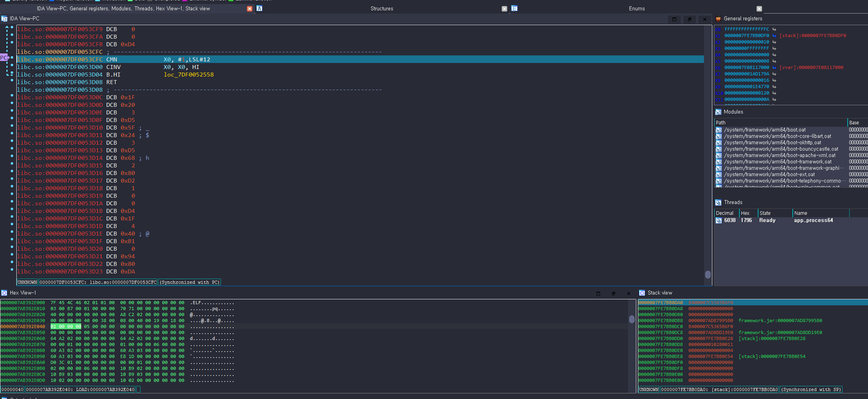Click boot-okhttp.oat module file icon
Image resolution: width=868 pixels, height=399 pixels.
click(719, 143)
